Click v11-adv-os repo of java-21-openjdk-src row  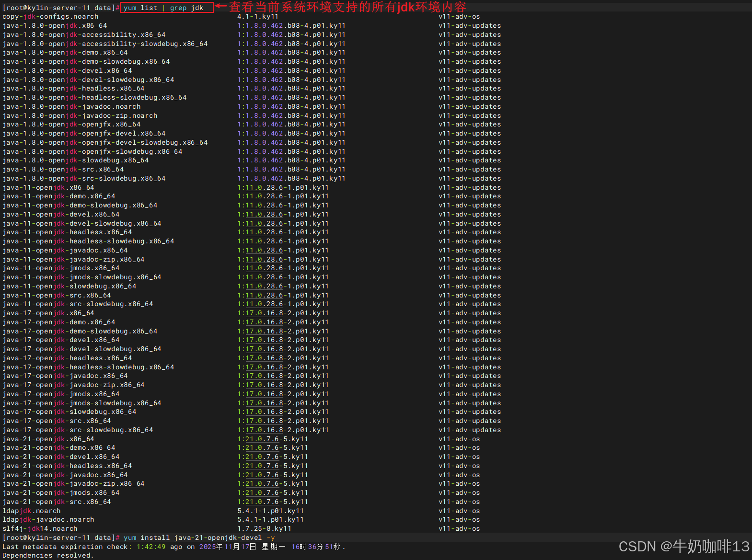[459, 502]
